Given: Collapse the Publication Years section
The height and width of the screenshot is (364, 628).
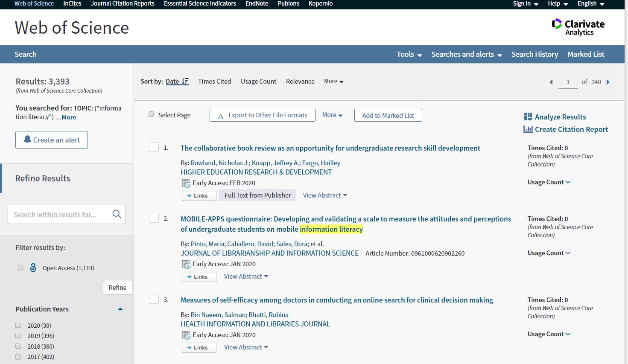Looking at the screenshot, I should (x=120, y=309).
